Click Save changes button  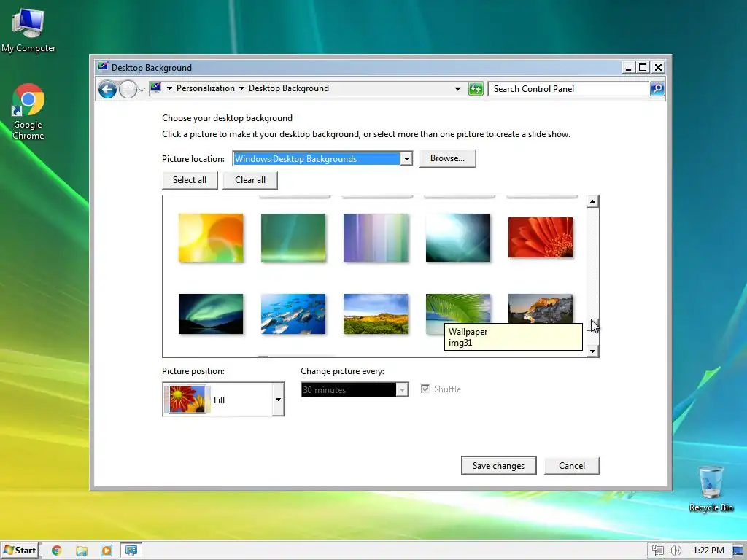coord(498,466)
